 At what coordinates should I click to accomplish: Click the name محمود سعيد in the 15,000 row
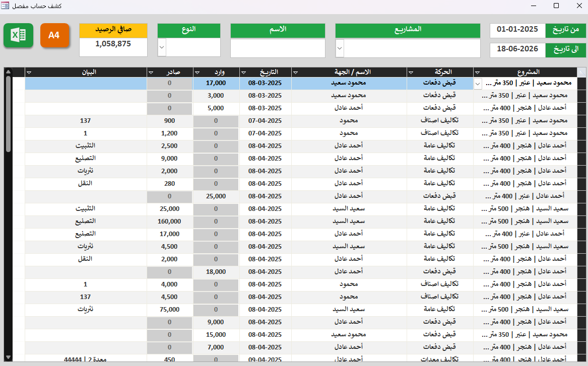[349, 335]
